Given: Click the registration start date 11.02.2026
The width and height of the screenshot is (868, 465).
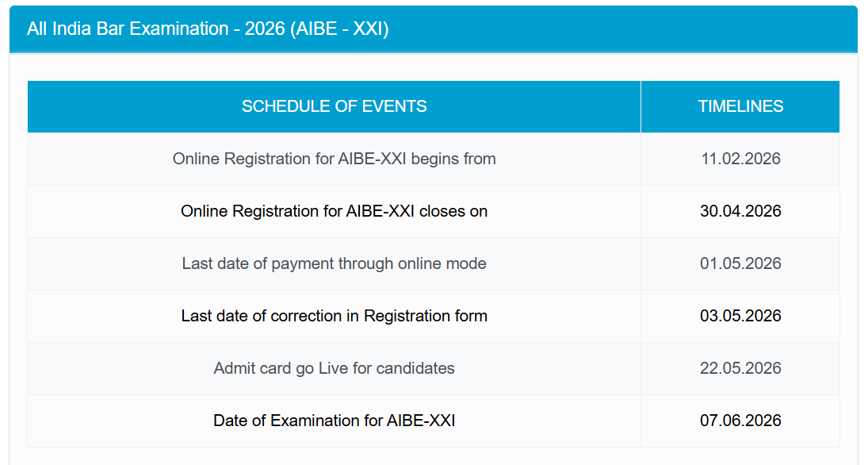Looking at the screenshot, I should pyautogui.click(x=740, y=159).
